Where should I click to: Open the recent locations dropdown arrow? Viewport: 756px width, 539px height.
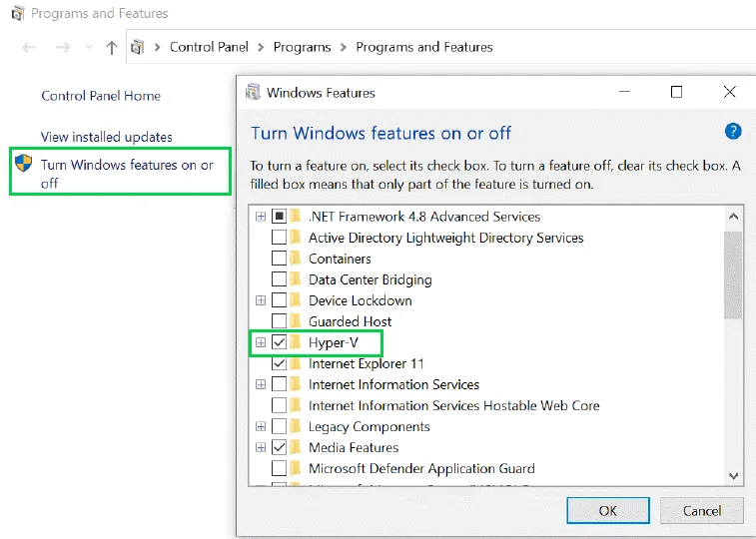(89, 47)
